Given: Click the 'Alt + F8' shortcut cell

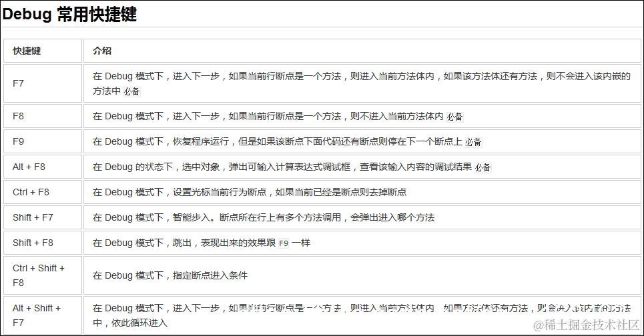Looking at the screenshot, I should click(43, 167).
